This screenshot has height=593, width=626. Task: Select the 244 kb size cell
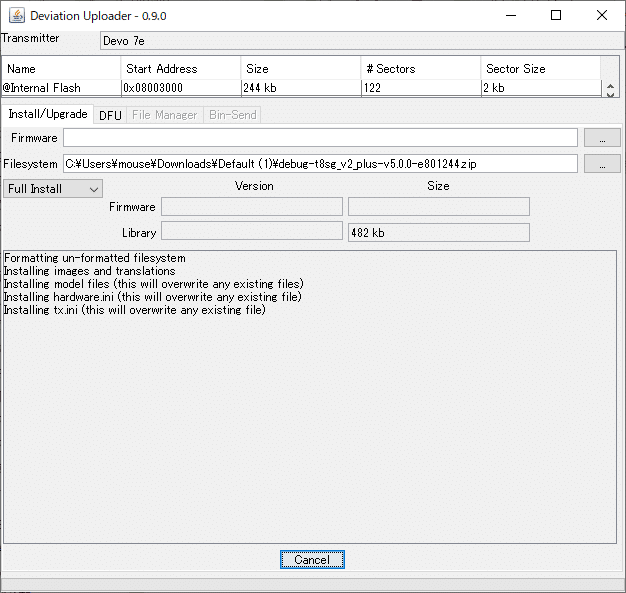(x=301, y=88)
